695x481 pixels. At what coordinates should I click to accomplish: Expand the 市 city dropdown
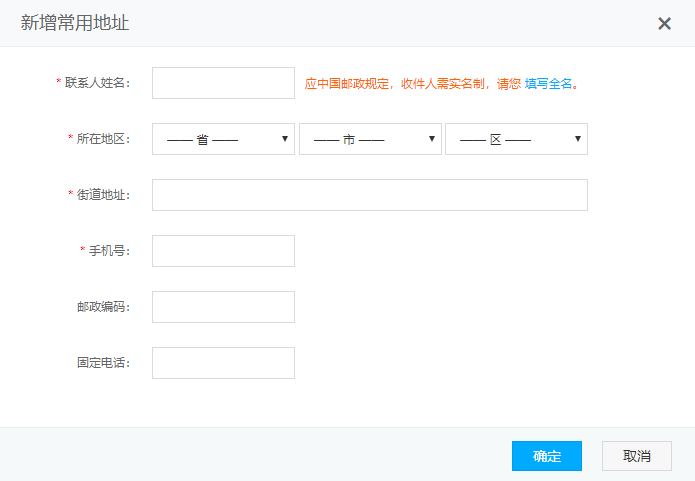pos(370,139)
